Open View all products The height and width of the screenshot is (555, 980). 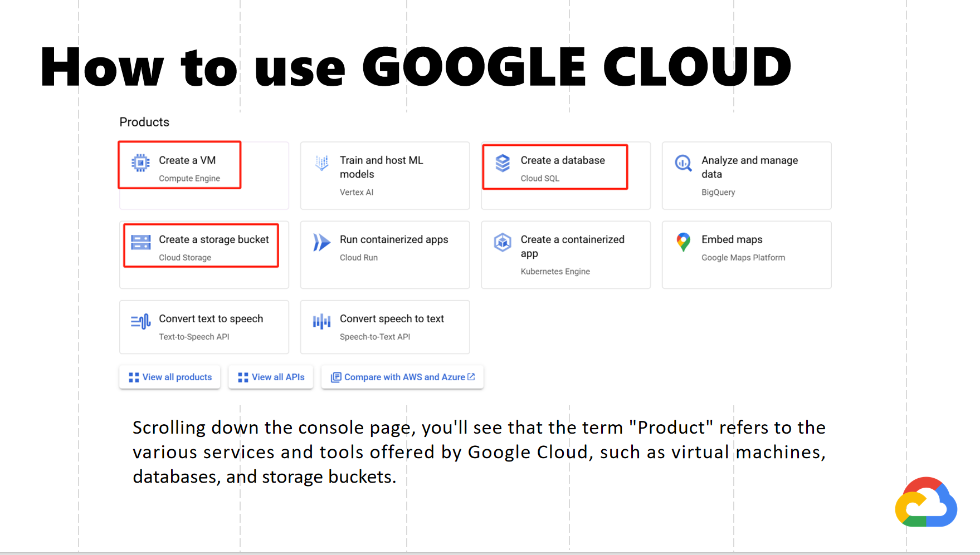click(x=169, y=377)
